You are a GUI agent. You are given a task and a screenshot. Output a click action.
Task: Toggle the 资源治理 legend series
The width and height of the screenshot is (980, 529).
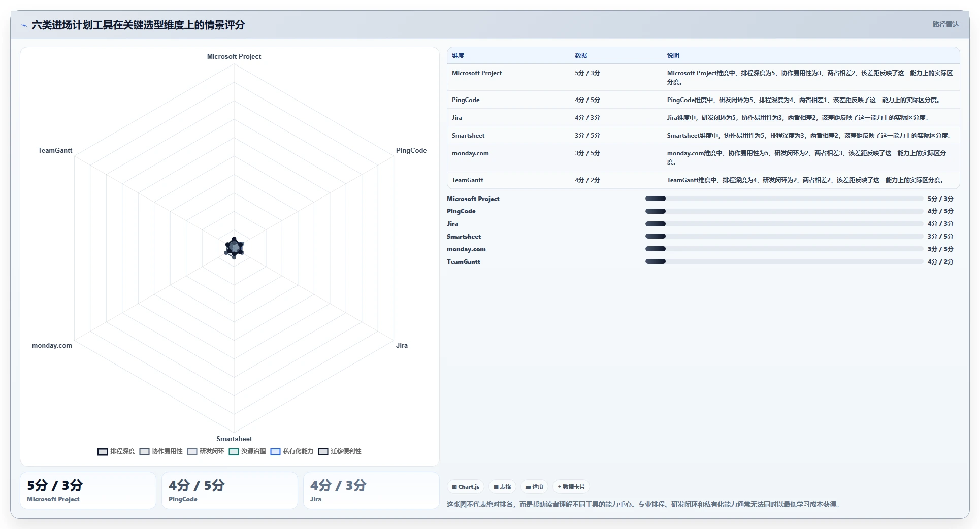pyautogui.click(x=247, y=451)
